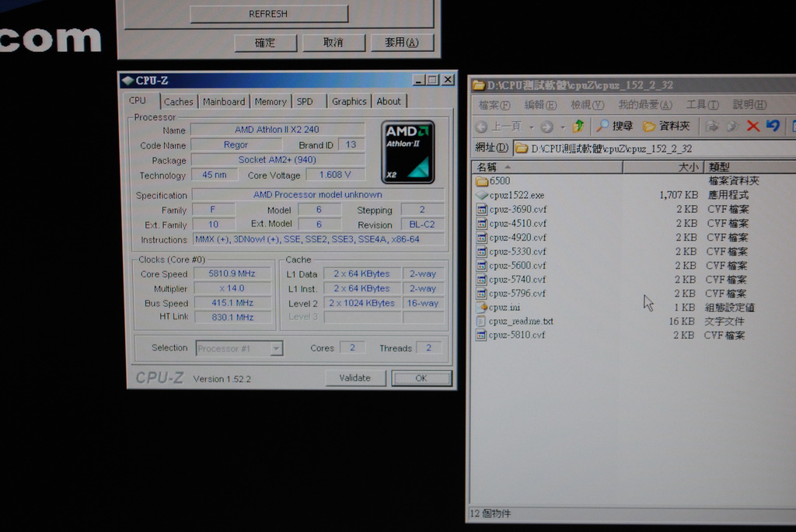
Task: Click the 1,707 KB size cell
Action: coord(679,195)
